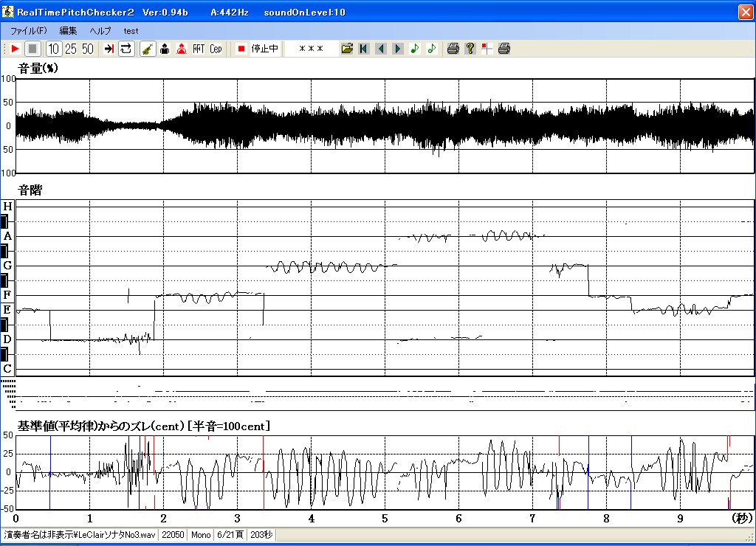
Task: Click time marker 8 on bottom axis
Action: coord(606,519)
